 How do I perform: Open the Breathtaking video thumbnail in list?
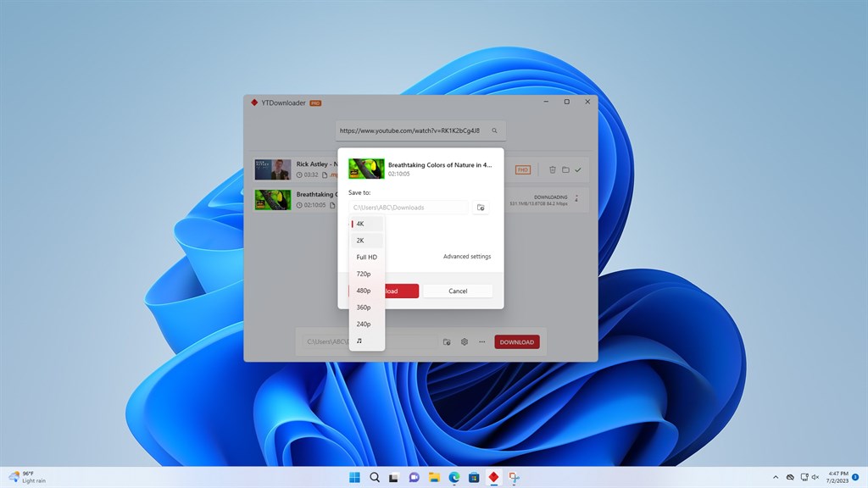[272, 200]
